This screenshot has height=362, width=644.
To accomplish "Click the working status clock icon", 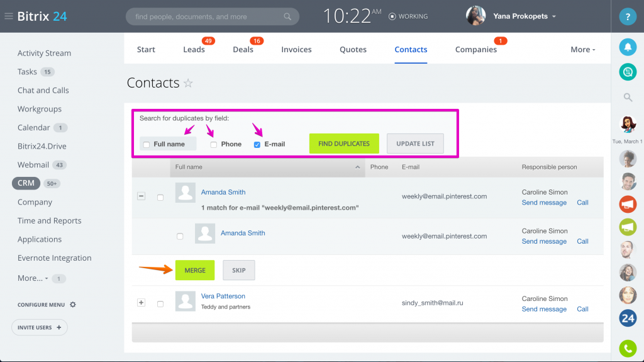I will click(392, 16).
